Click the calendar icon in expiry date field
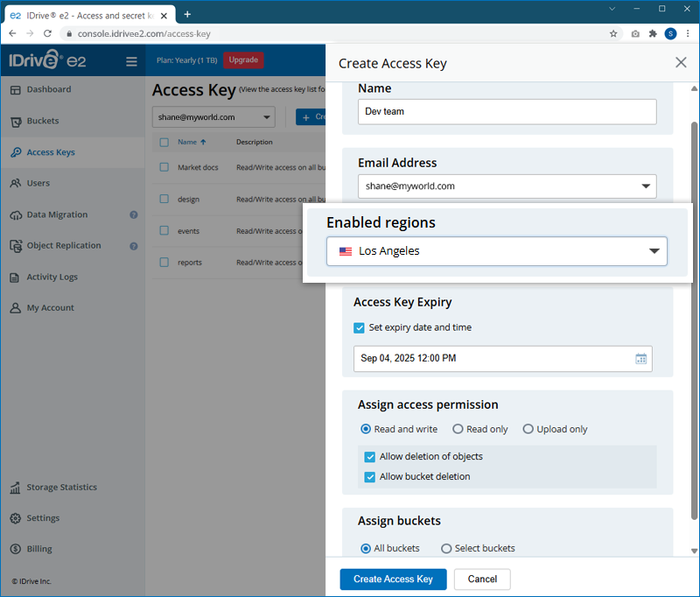700x597 pixels. tap(640, 358)
